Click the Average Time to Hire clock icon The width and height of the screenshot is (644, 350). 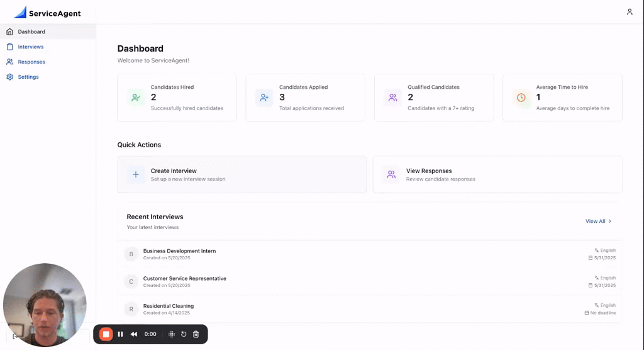pos(521,98)
